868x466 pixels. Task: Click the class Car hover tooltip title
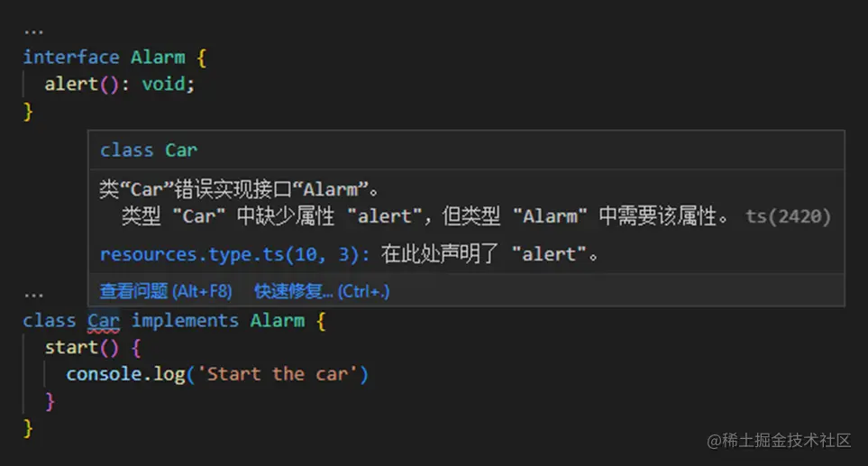(149, 151)
